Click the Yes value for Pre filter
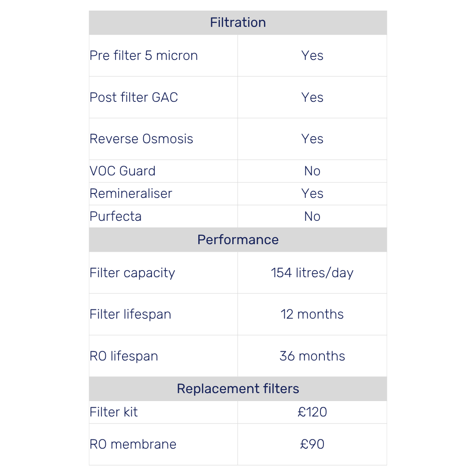 click(312, 56)
